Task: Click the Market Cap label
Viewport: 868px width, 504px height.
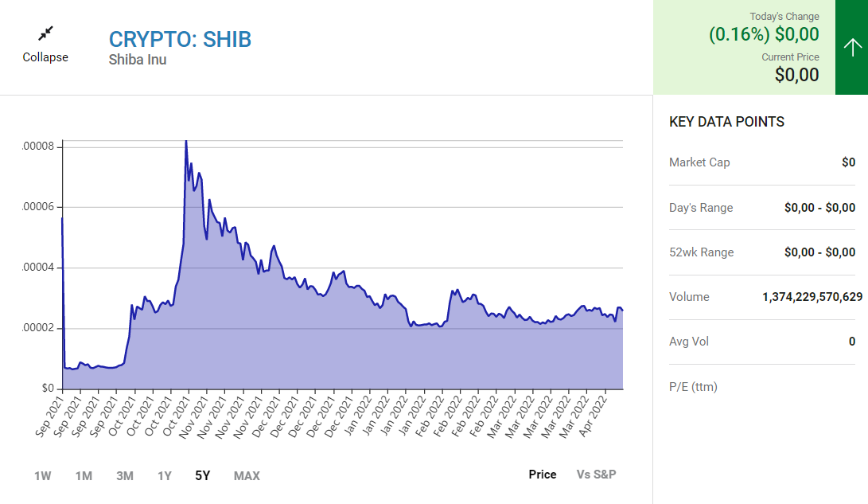Action: pyautogui.click(x=699, y=162)
